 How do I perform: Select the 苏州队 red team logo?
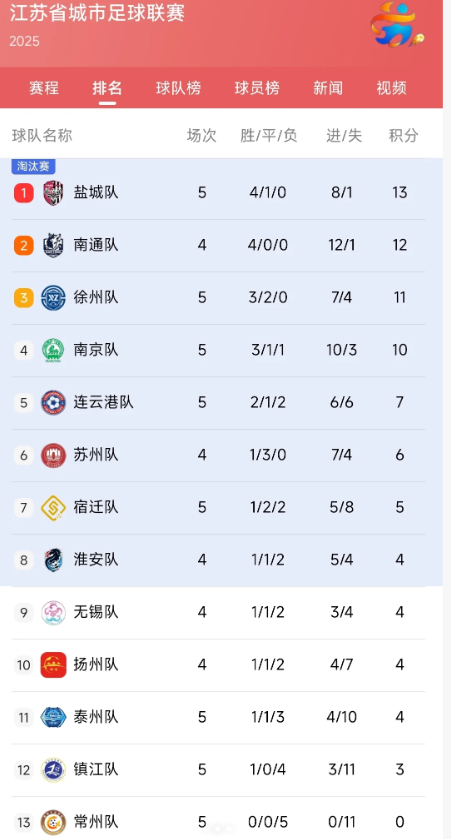click(53, 455)
